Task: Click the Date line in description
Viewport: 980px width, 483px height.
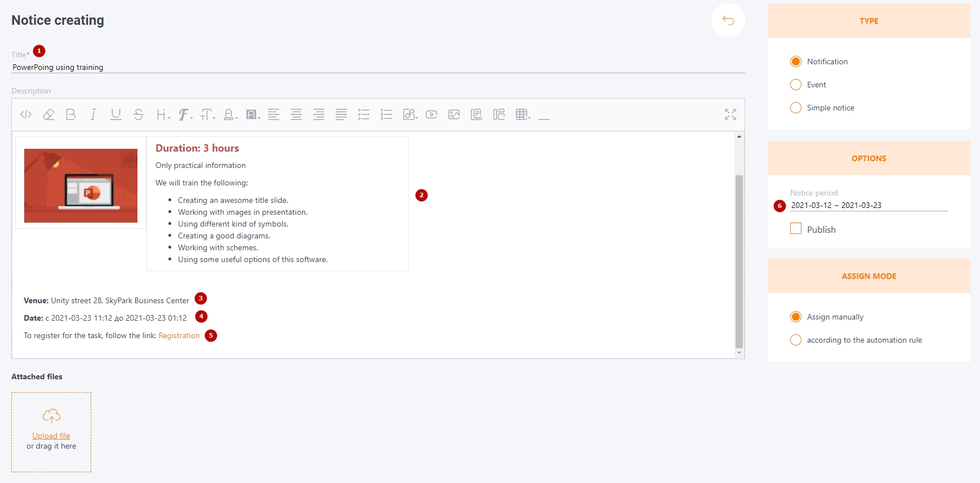Action: click(x=105, y=318)
